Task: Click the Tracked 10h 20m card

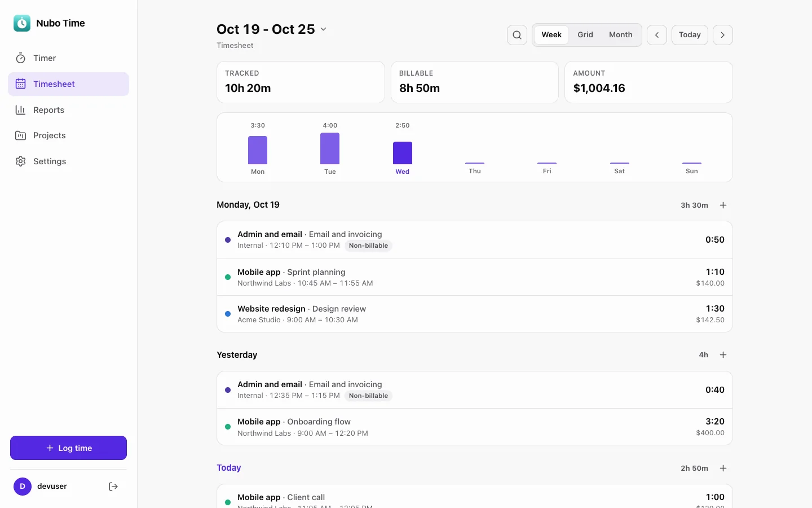Action: coord(301,82)
